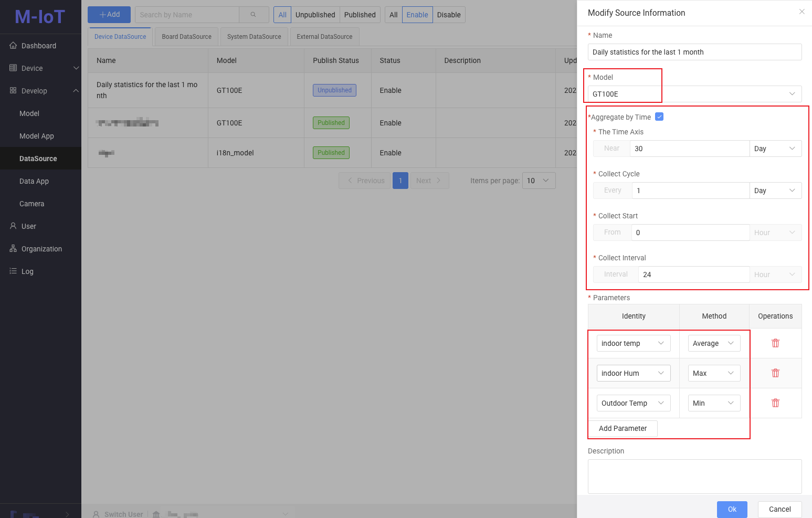Toggle the Disable status filter
The width and height of the screenshot is (812, 518).
point(449,15)
